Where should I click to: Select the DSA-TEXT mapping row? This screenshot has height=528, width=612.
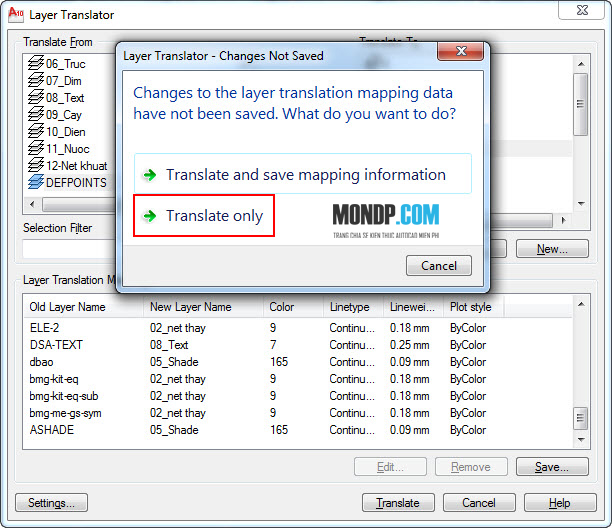(297, 345)
